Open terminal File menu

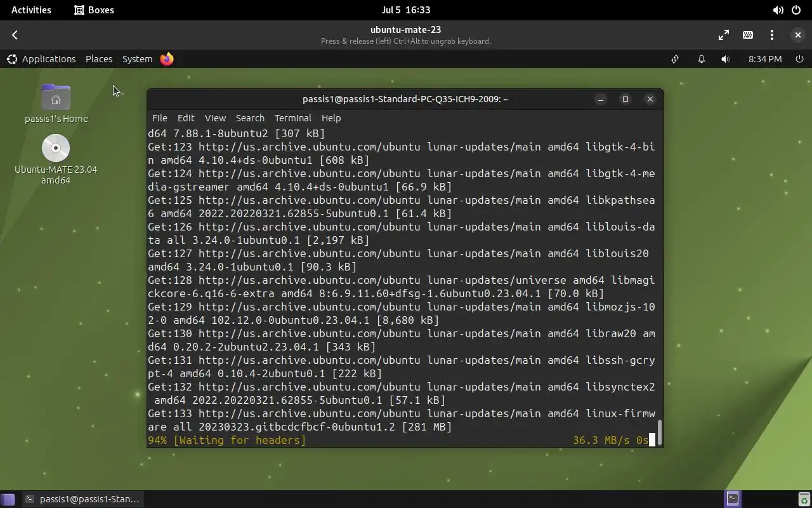click(x=159, y=118)
